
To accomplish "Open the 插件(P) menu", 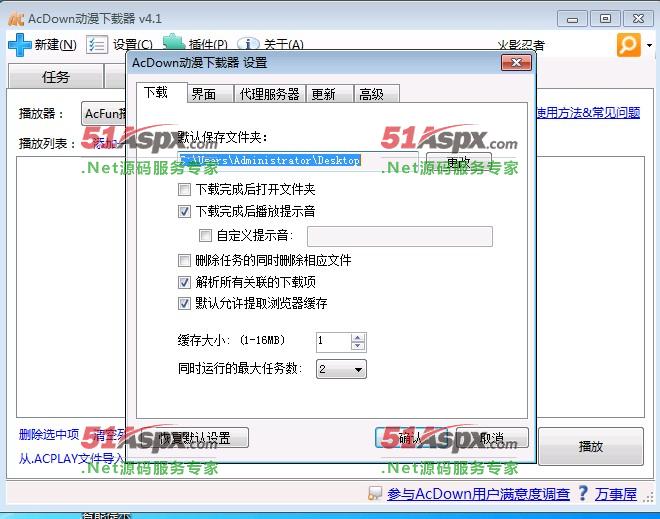I will coord(208,45).
